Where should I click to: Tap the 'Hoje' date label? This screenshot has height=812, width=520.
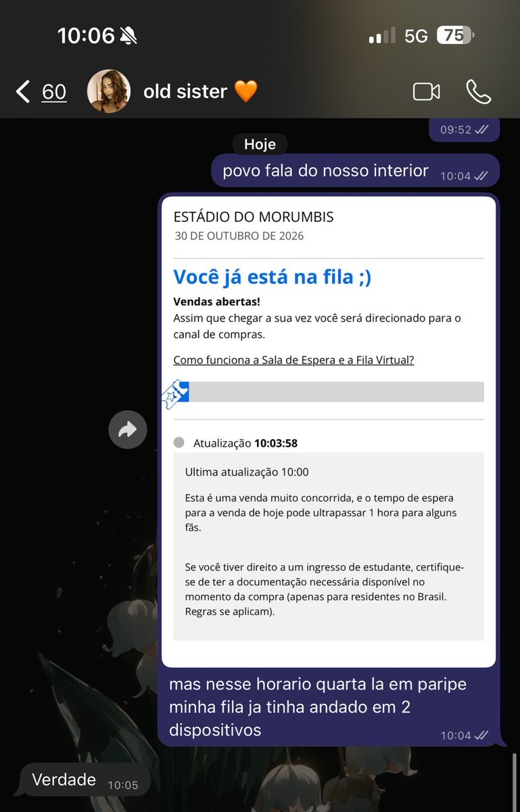pyautogui.click(x=260, y=144)
